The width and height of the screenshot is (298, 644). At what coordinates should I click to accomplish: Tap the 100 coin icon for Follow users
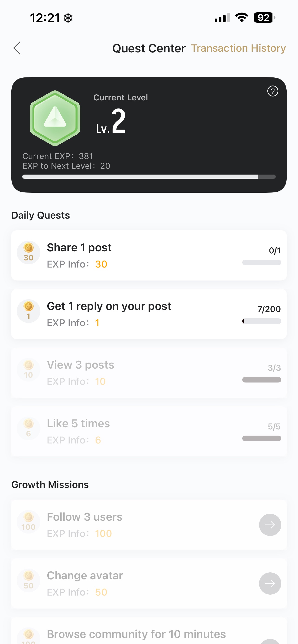pyautogui.click(x=29, y=522)
